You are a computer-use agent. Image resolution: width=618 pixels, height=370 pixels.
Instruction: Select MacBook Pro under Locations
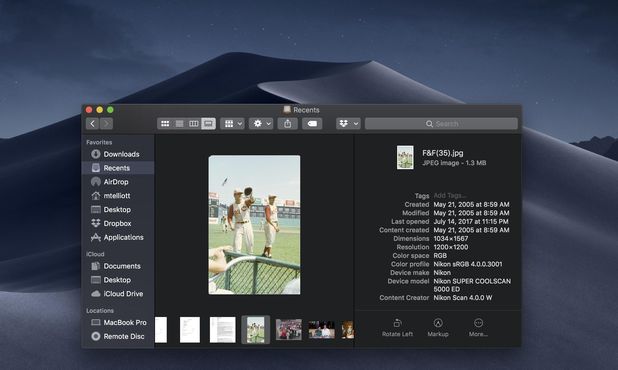point(118,322)
